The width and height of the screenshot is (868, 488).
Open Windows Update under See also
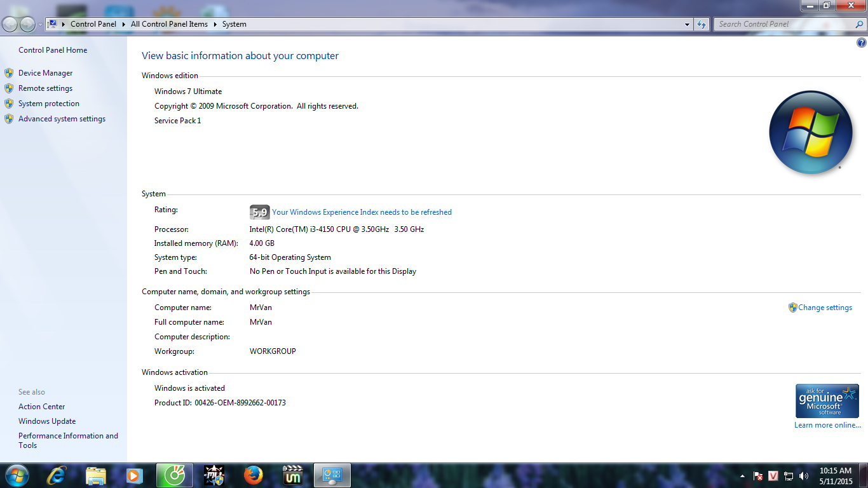(47, 421)
